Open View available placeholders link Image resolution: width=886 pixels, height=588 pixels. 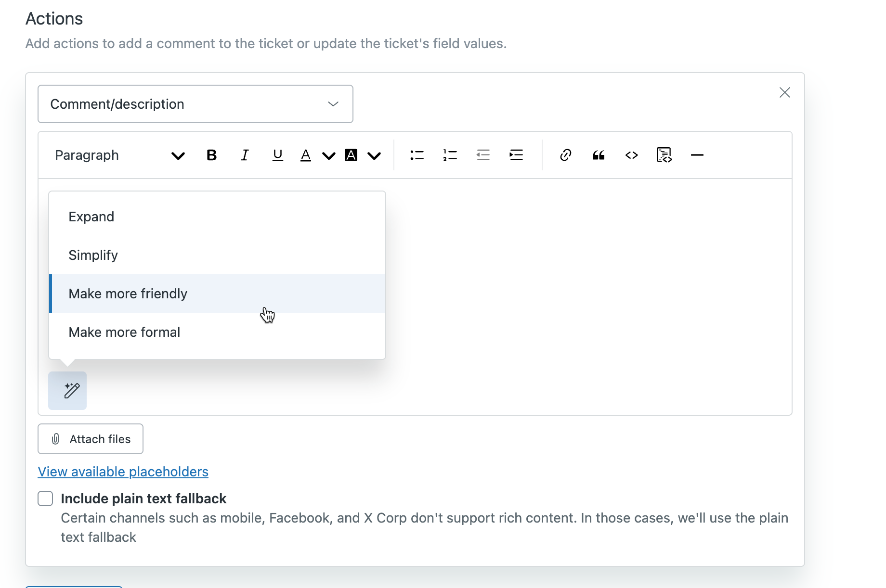123,472
